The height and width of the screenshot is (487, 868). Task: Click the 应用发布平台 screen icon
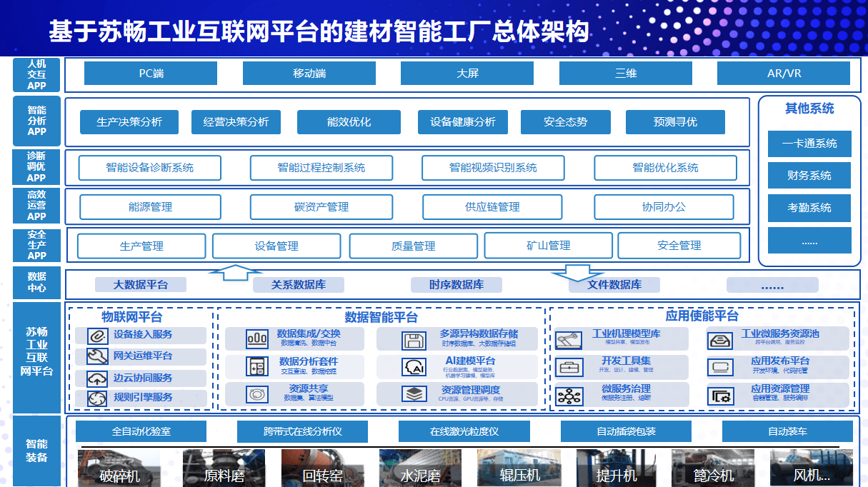720,368
